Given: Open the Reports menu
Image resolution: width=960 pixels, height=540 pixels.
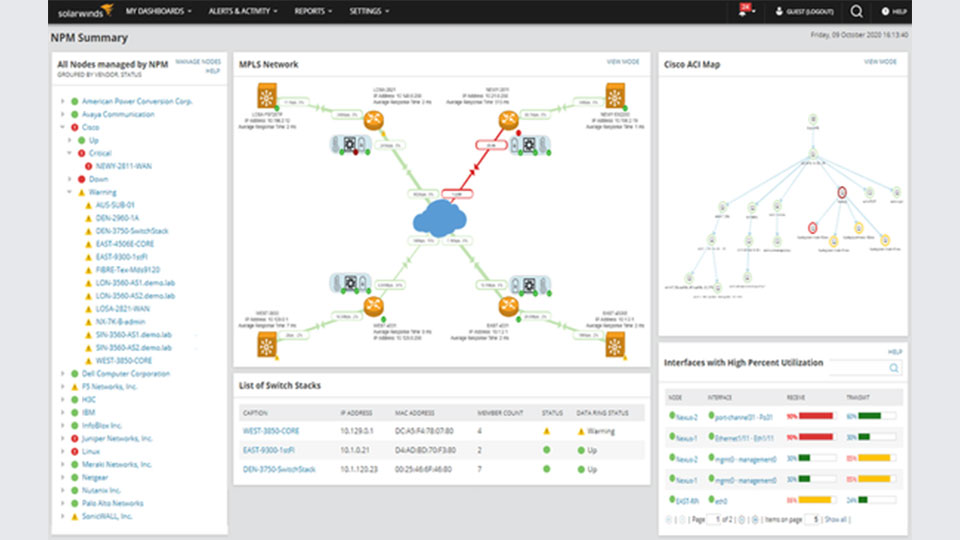Looking at the screenshot, I should pos(313,11).
